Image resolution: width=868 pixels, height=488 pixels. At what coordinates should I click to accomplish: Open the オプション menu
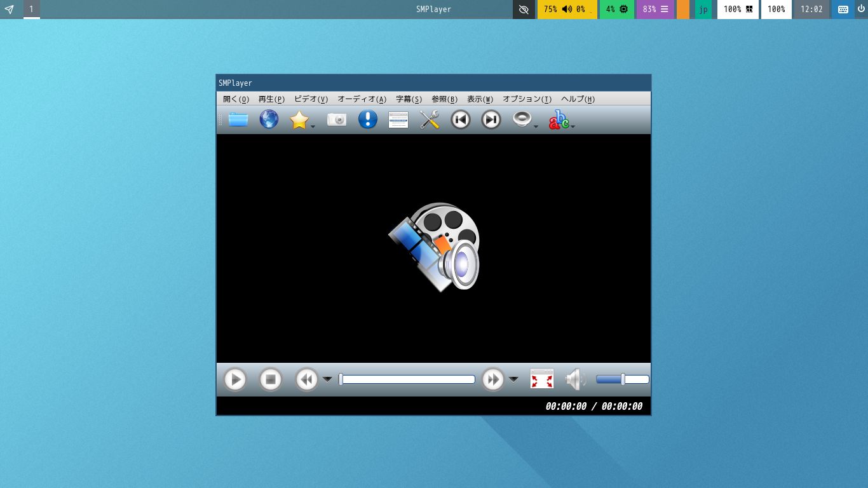[x=526, y=99]
